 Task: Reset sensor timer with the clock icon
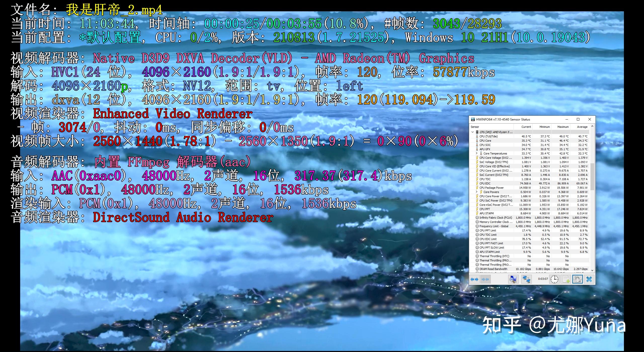554,279
